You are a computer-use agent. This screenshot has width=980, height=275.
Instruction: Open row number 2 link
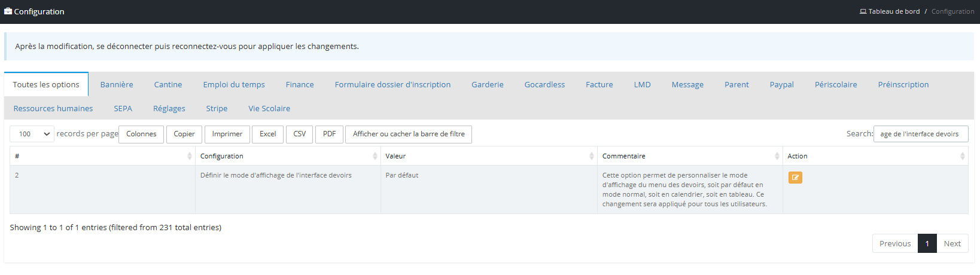[17, 175]
